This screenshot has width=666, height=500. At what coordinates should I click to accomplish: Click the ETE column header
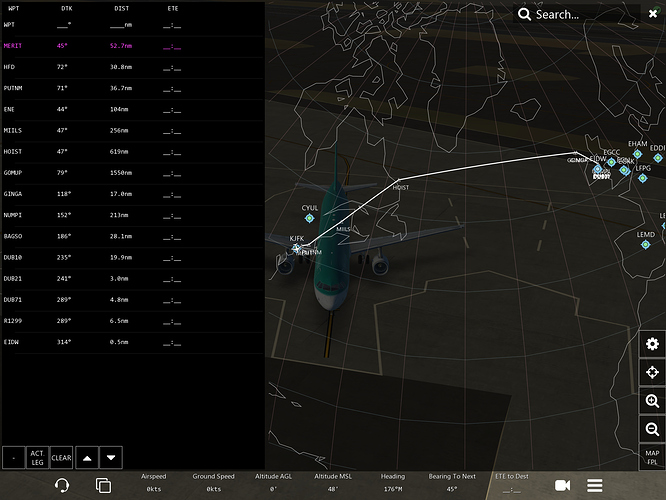point(173,8)
